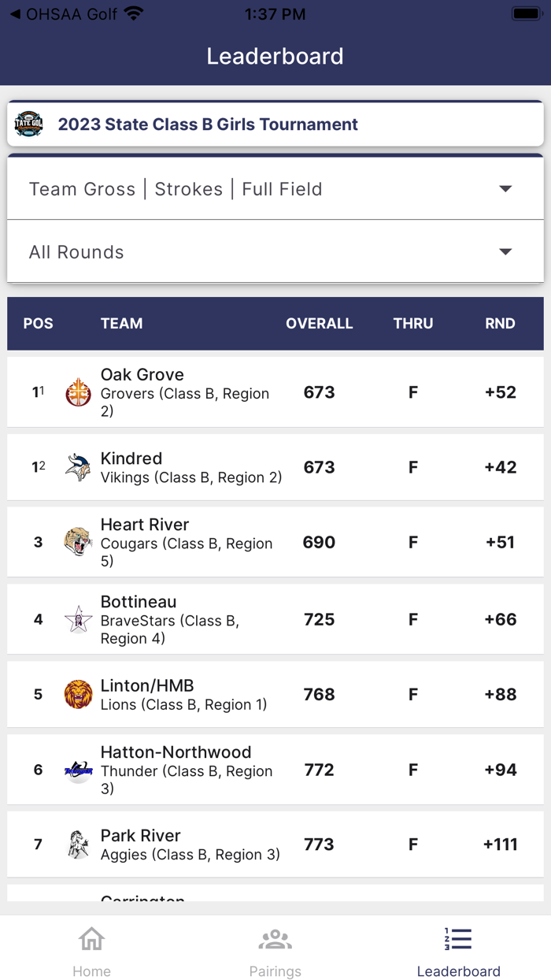
Task: Click the Hatton-Northwood Thunder logo
Action: click(78, 770)
